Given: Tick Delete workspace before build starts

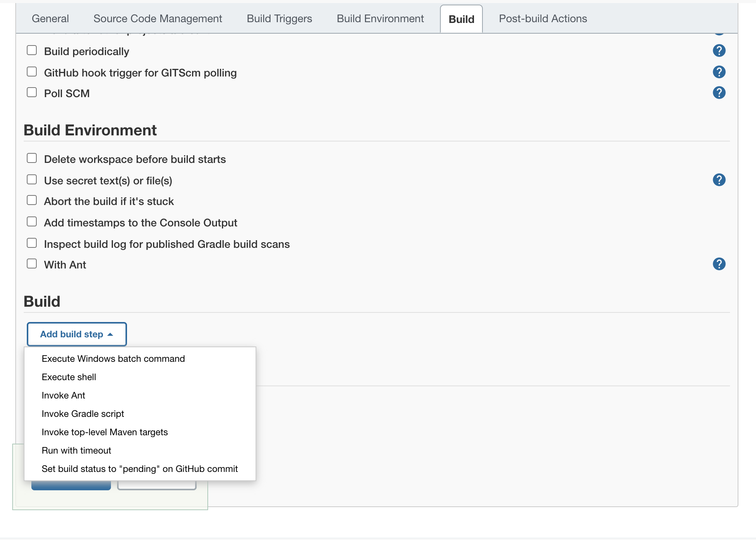Looking at the screenshot, I should pyautogui.click(x=32, y=158).
